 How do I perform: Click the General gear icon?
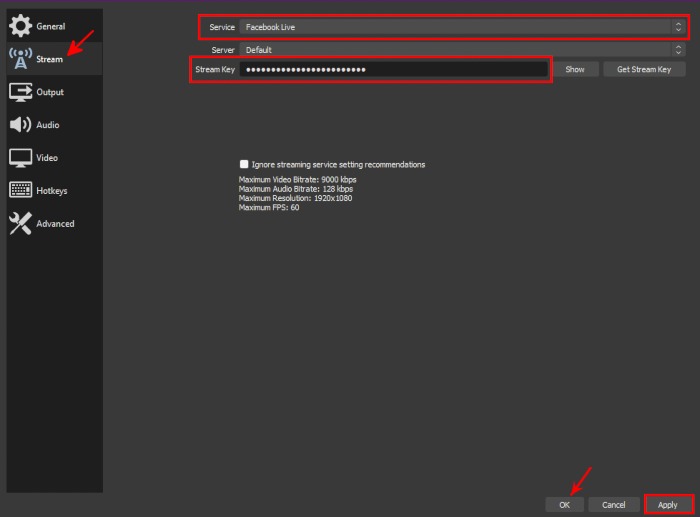point(20,26)
